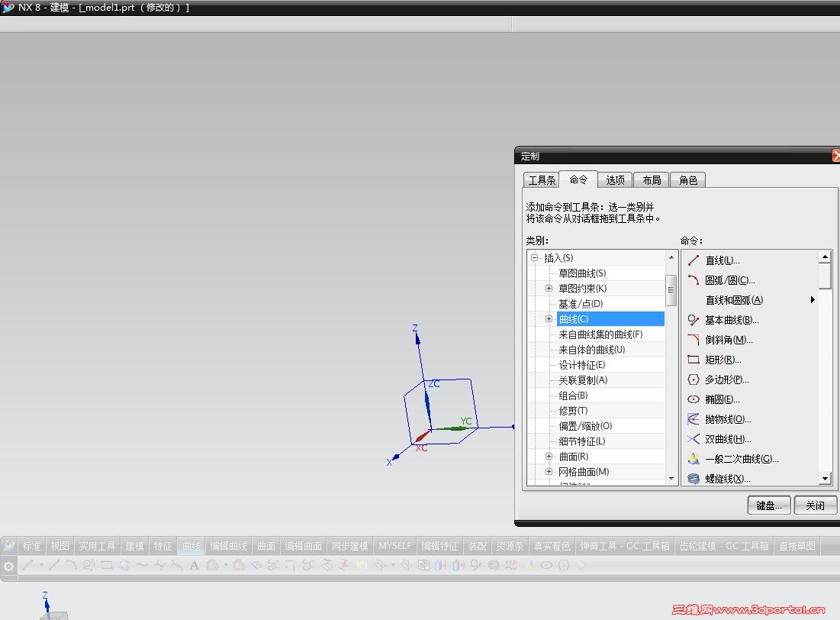This screenshot has width=840, height=620.
Task: Open the 同步建模 toolbar tab
Action: click(350, 546)
